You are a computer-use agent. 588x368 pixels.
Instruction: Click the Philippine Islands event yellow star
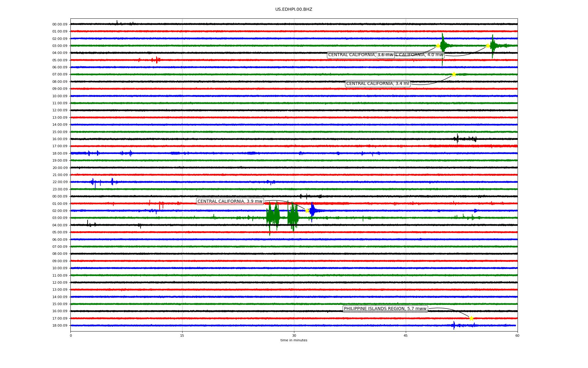[x=471, y=318]
